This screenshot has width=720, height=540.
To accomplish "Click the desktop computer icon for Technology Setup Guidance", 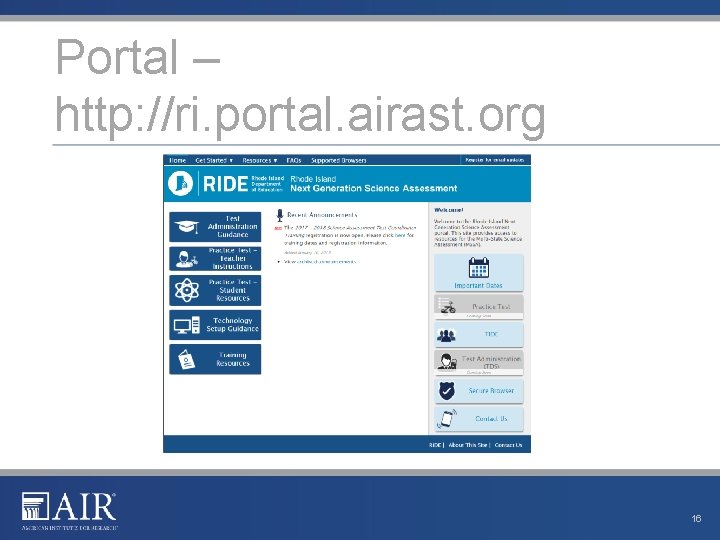I will [x=186, y=325].
